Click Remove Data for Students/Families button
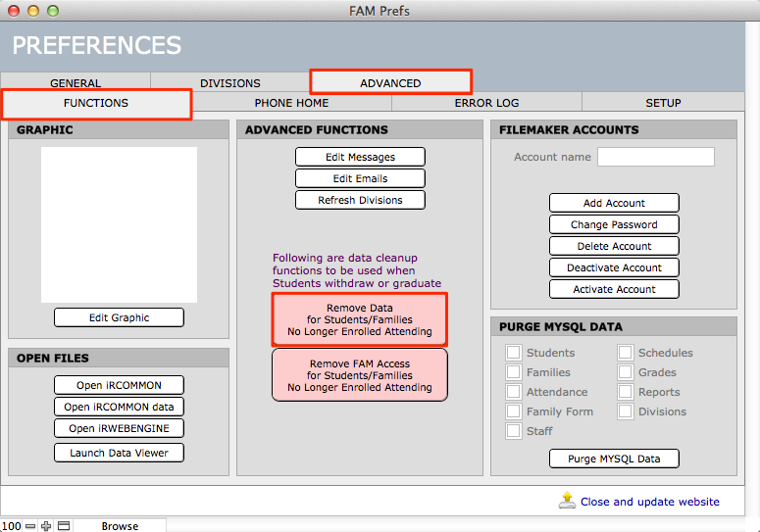 tap(360, 319)
